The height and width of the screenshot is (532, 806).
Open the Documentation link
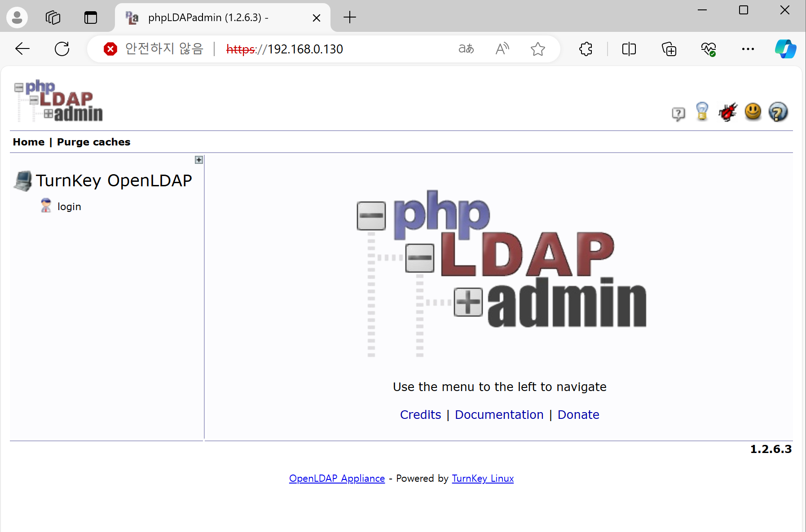click(x=499, y=414)
